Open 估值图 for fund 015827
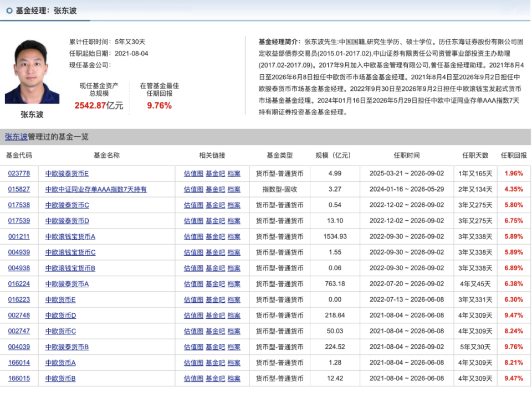Screen dimensions: 532x393 [193, 189]
